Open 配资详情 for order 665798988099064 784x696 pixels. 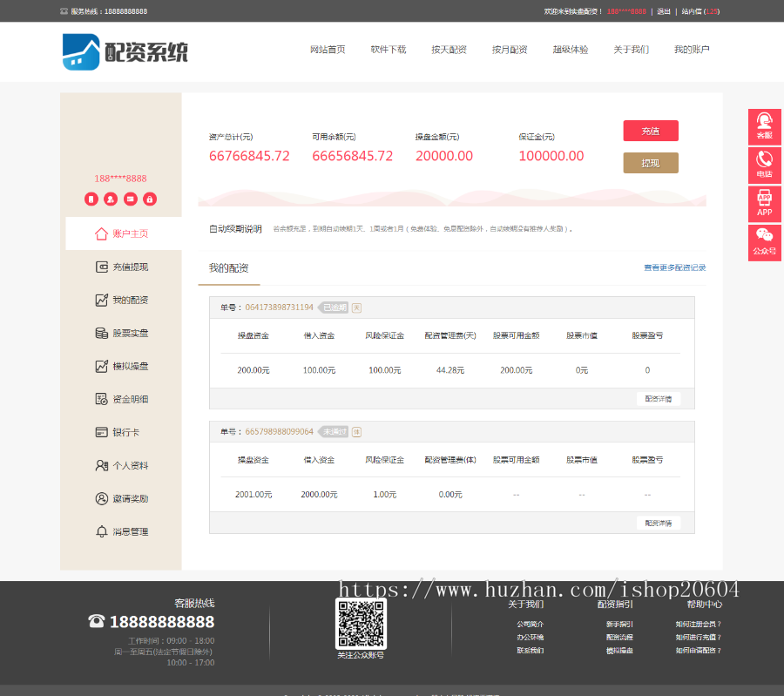(659, 523)
